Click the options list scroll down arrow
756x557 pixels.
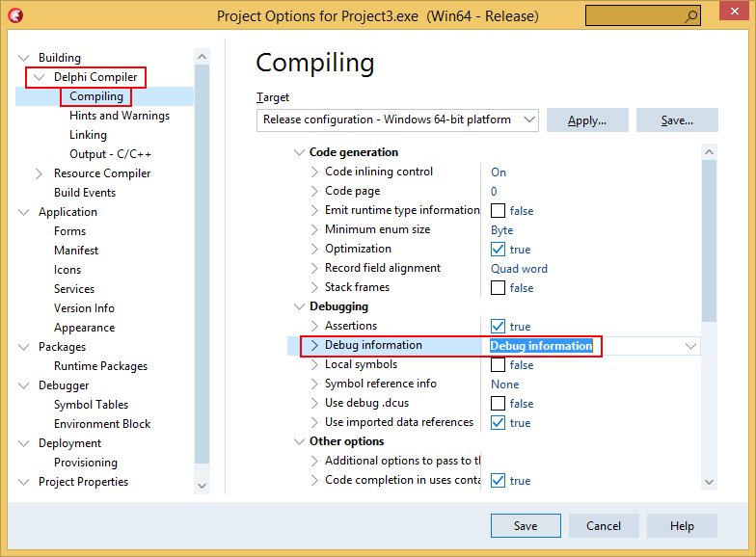click(x=709, y=482)
